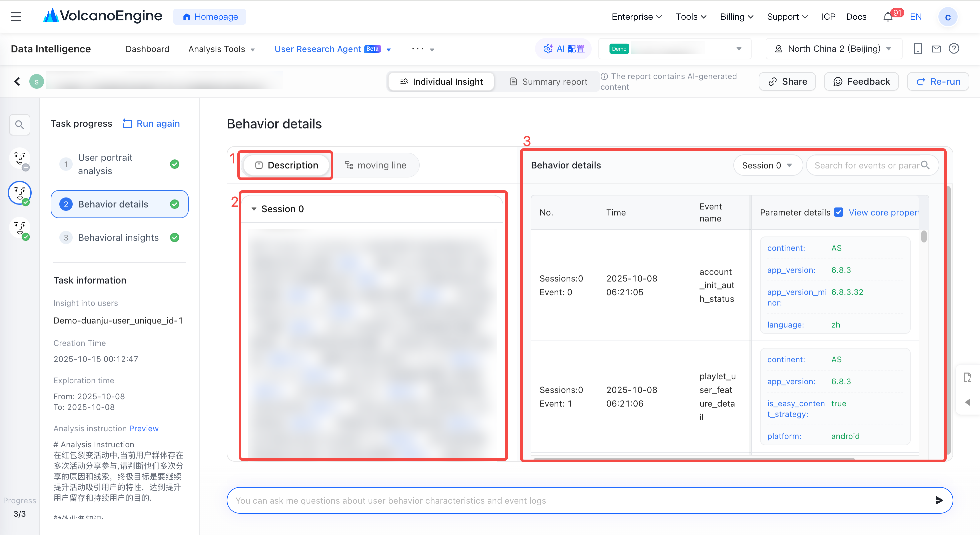This screenshot has width=980, height=535.
Task: Click the behavior table vertical scrollbar
Action: click(924, 236)
